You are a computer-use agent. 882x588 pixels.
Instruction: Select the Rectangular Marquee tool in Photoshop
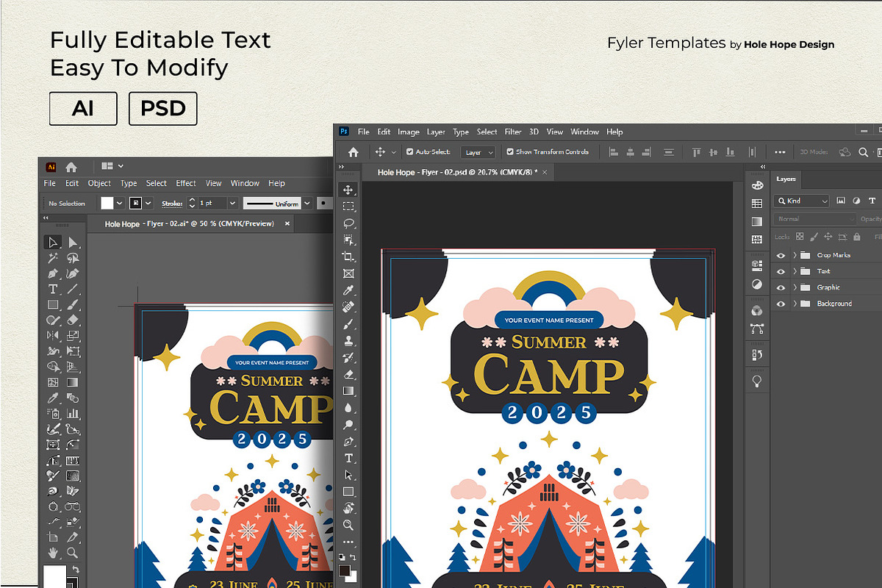coord(348,207)
